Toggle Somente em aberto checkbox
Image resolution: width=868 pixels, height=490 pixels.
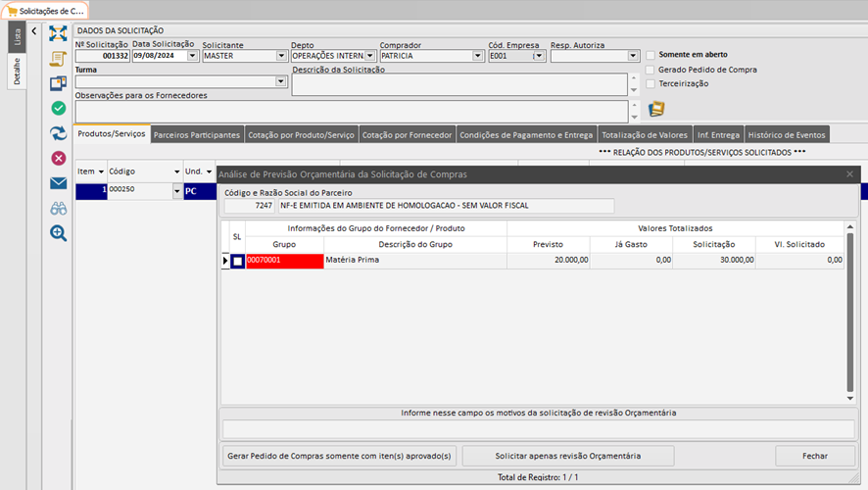651,55
